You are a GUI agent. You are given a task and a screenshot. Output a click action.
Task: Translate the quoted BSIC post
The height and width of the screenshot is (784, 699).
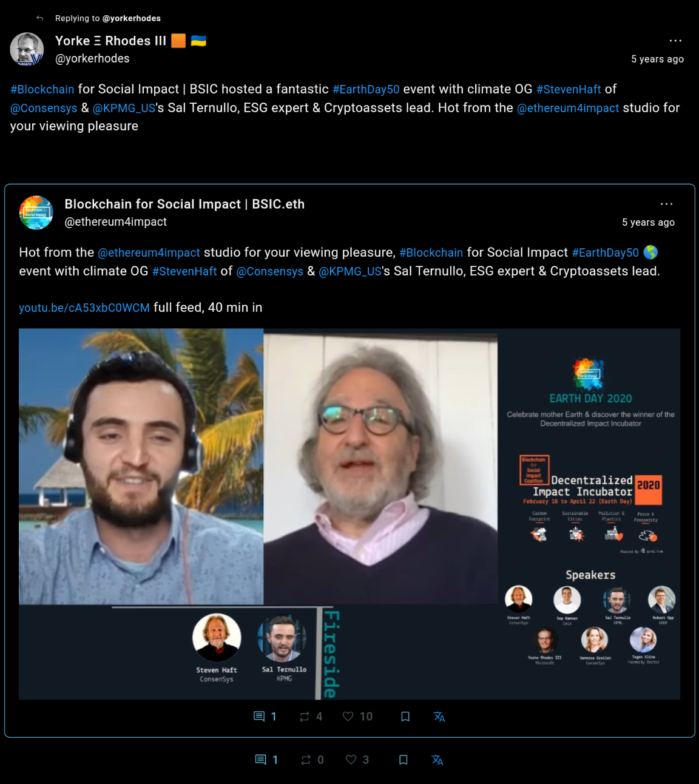tap(439, 717)
